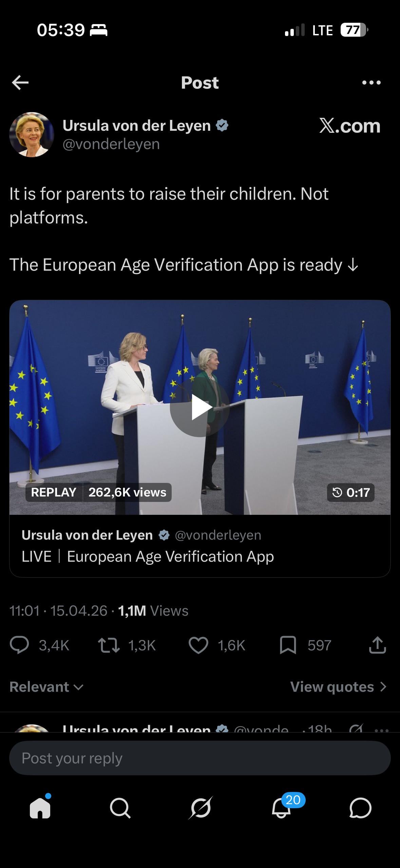
Task: Tap the reply speech bubble icon
Action: tap(19, 645)
